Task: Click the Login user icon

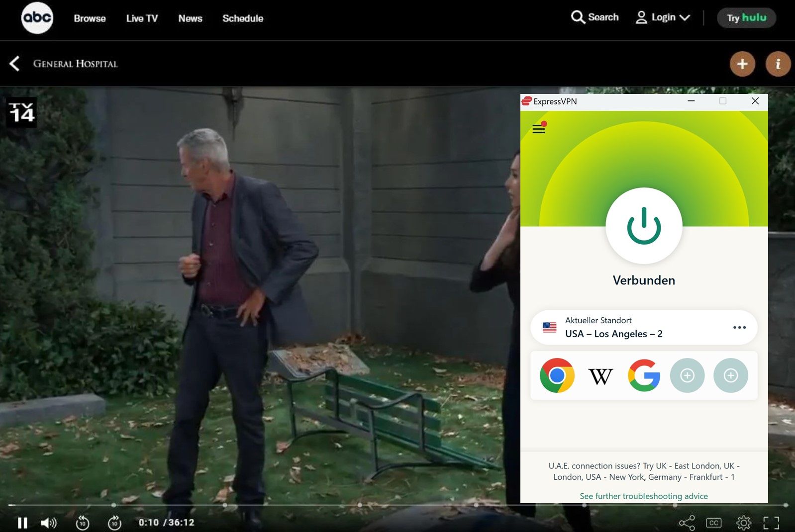Action: 642,18
